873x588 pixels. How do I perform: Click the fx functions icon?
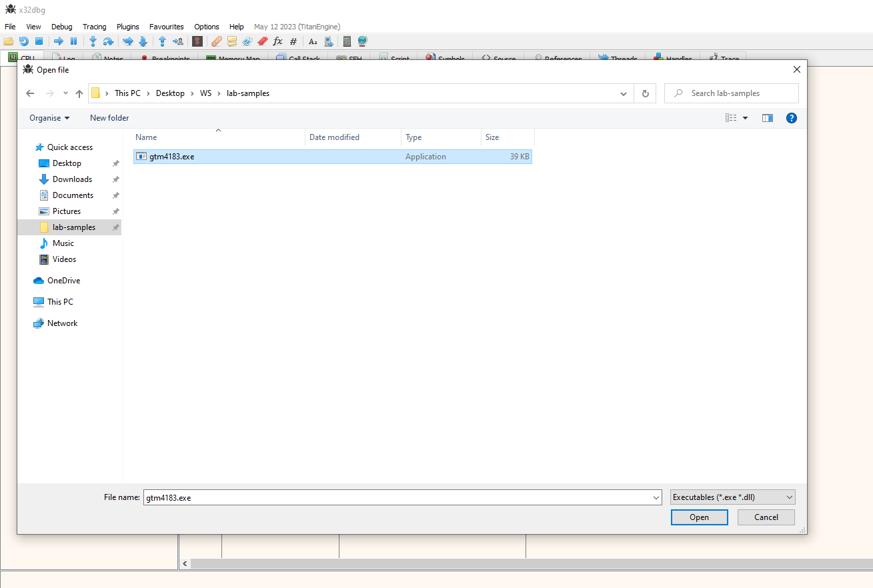pos(278,41)
